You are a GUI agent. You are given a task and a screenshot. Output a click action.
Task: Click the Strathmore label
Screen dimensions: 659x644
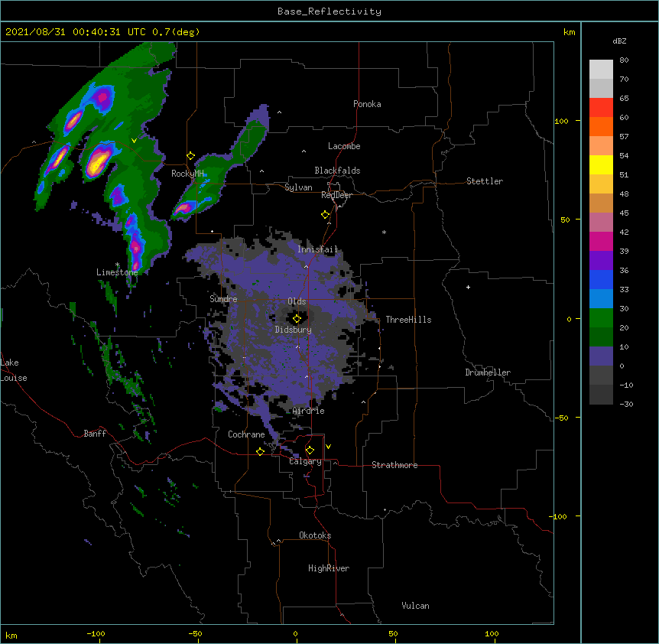[394, 465]
